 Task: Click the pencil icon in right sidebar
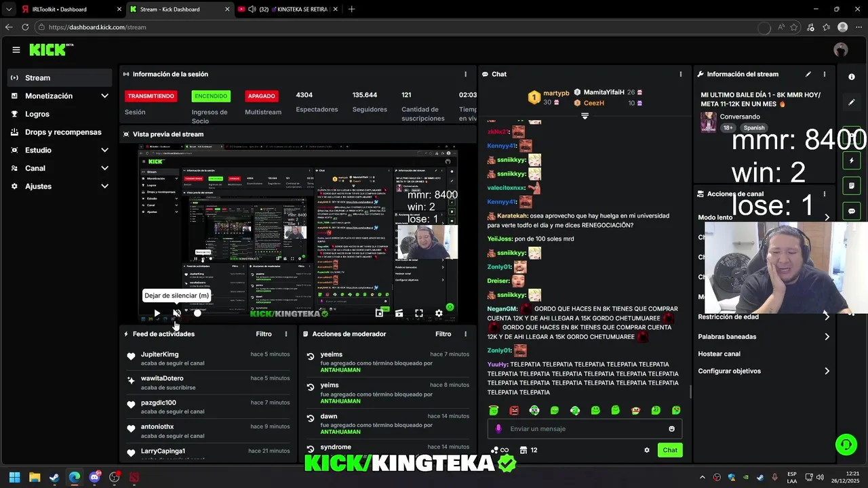852,102
